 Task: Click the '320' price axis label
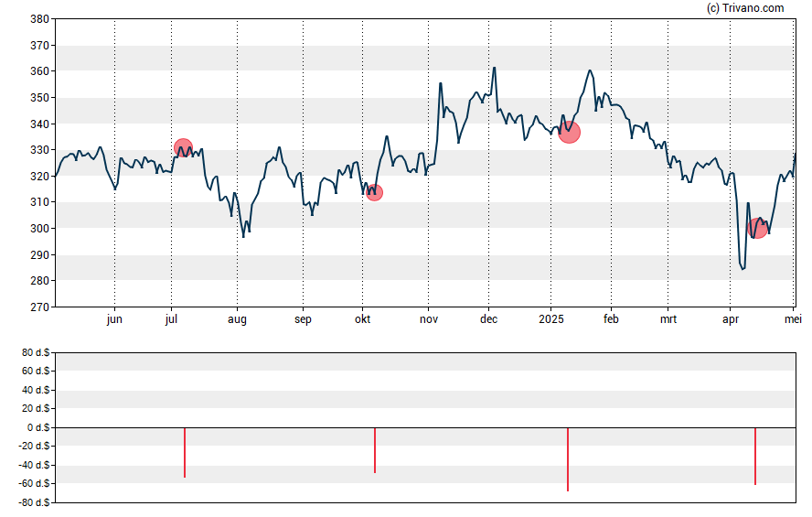tap(40, 177)
